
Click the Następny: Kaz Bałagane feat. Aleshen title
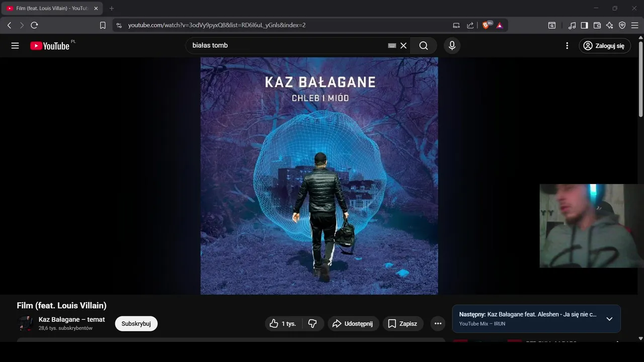click(528, 314)
